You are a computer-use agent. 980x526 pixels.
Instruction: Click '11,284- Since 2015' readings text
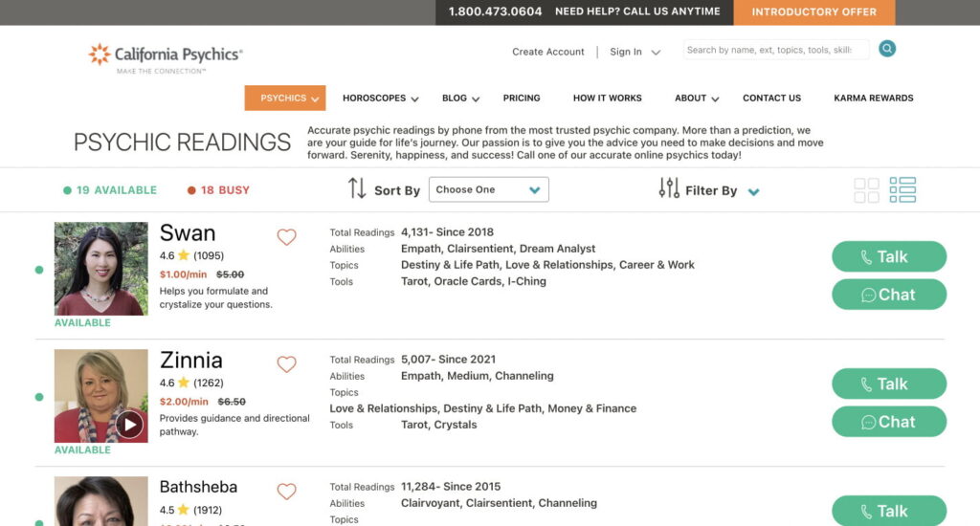pos(451,487)
